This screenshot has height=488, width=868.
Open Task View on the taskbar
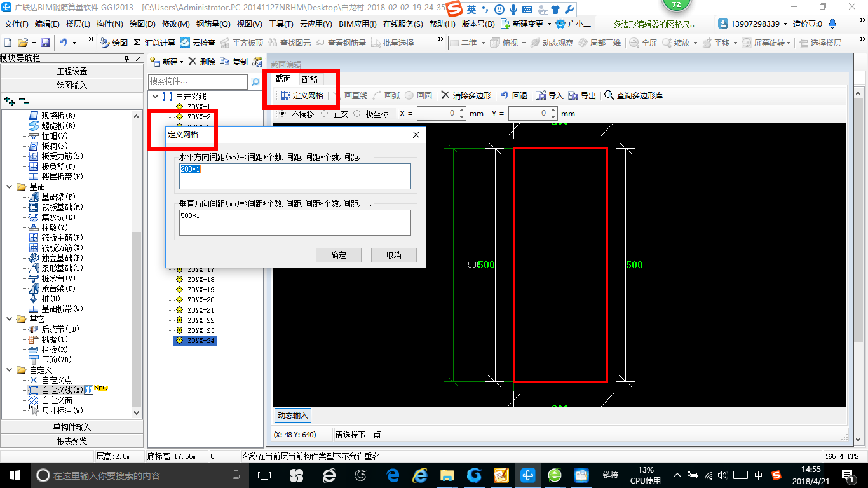click(x=264, y=475)
